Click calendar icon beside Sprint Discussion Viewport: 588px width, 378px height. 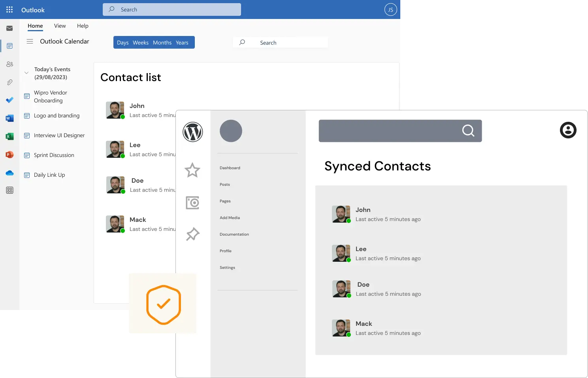pos(27,155)
